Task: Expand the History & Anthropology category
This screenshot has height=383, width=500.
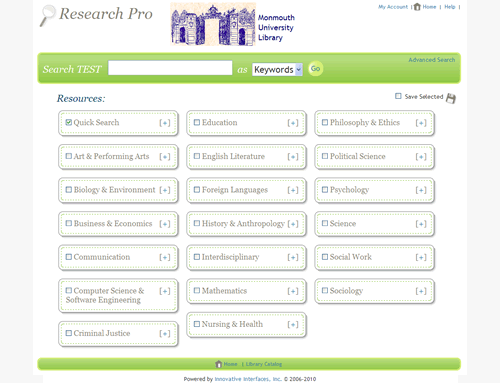Action: point(293,224)
